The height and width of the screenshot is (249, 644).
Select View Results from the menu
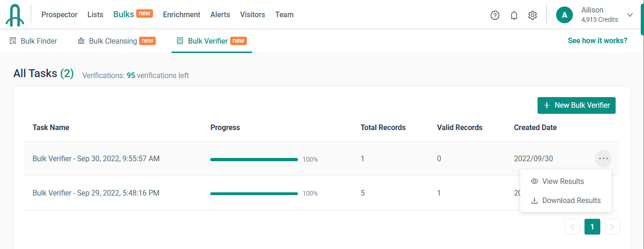click(x=563, y=181)
